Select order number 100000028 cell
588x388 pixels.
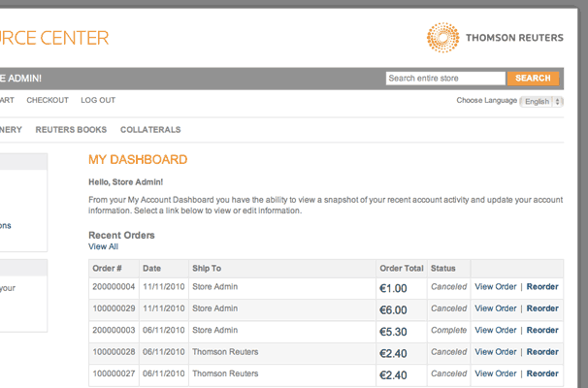[x=114, y=352]
